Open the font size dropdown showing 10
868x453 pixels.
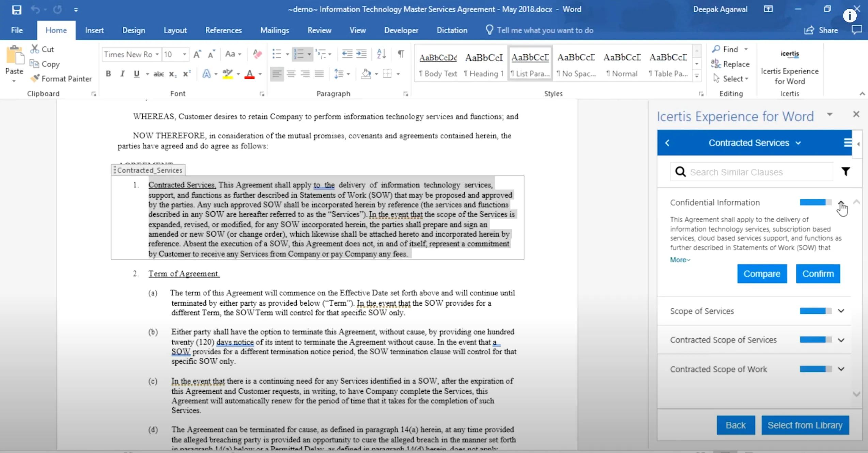point(184,54)
